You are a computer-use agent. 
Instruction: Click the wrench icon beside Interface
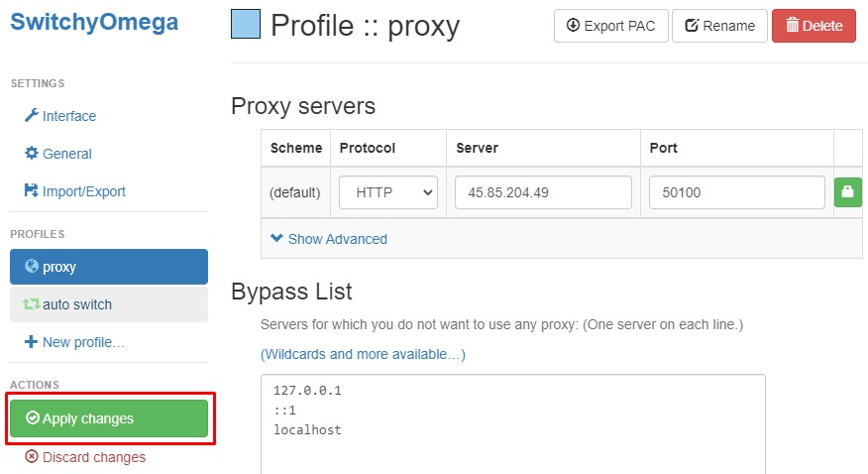[32, 116]
